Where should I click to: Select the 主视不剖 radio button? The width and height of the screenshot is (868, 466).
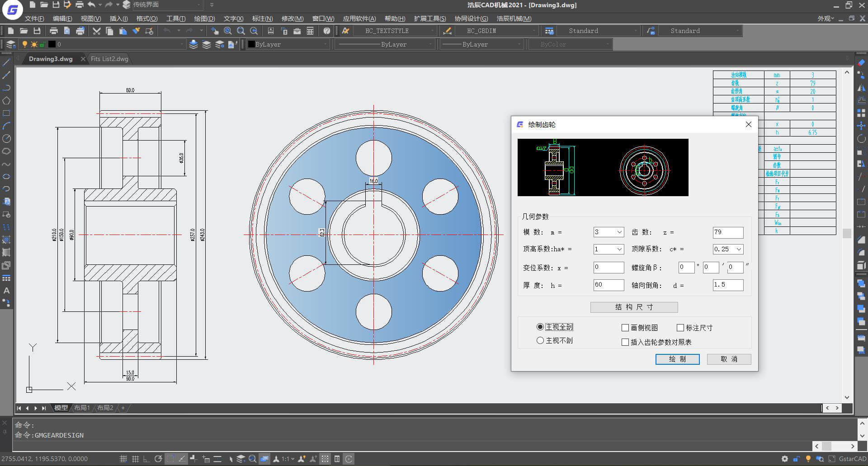click(x=540, y=340)
